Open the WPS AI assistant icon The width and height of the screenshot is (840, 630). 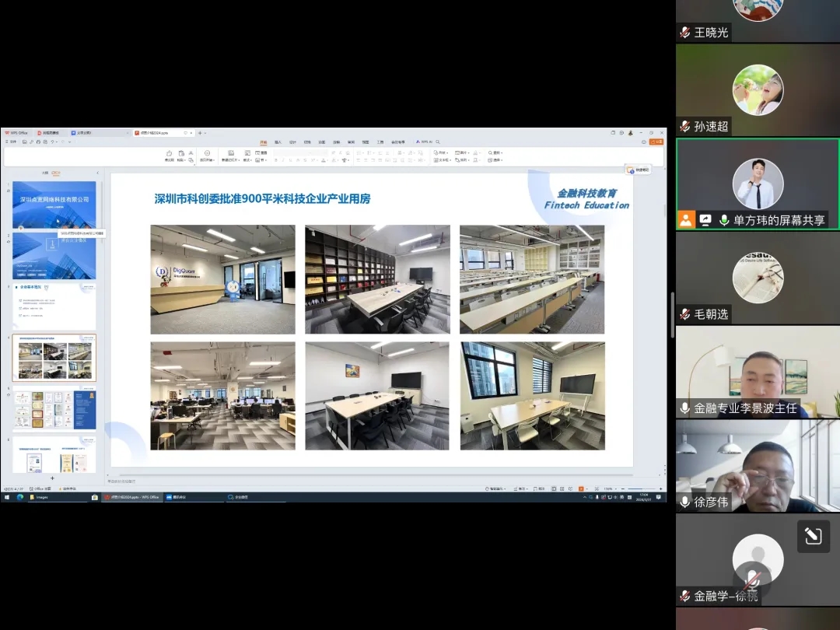point(422,142)
